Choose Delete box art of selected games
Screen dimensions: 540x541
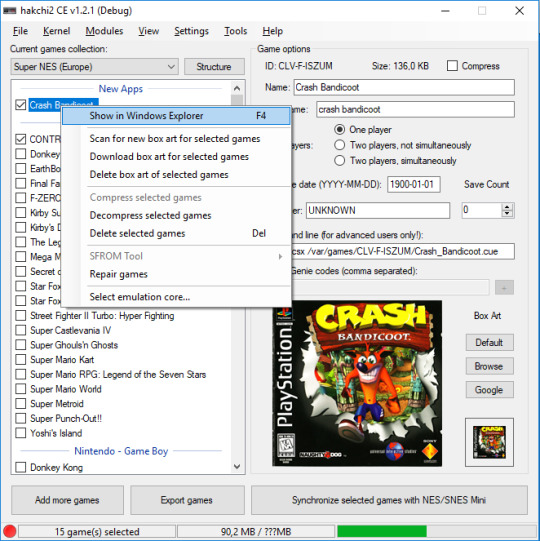176,175
